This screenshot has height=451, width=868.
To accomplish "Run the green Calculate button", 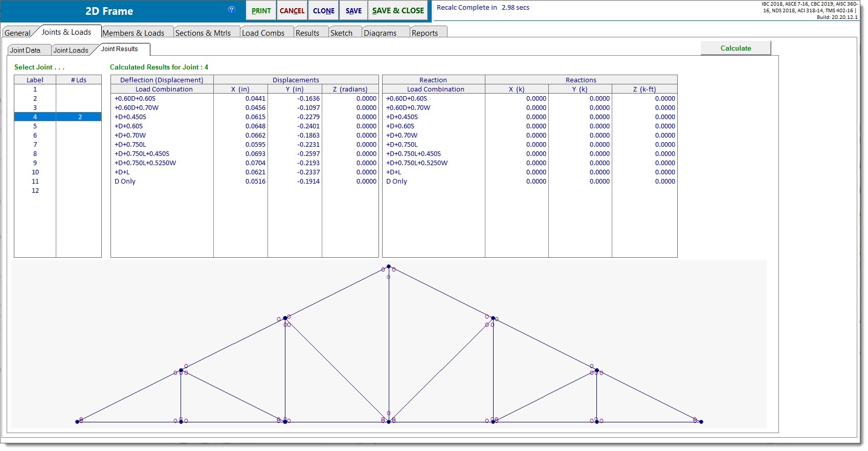I will [x=736, y=48].
